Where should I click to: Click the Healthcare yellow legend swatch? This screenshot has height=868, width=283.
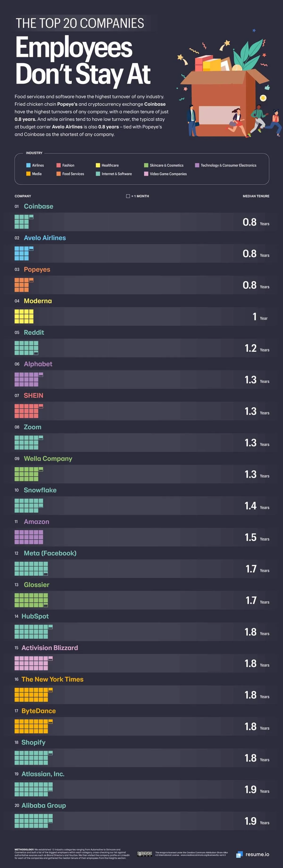click(98, 165)
